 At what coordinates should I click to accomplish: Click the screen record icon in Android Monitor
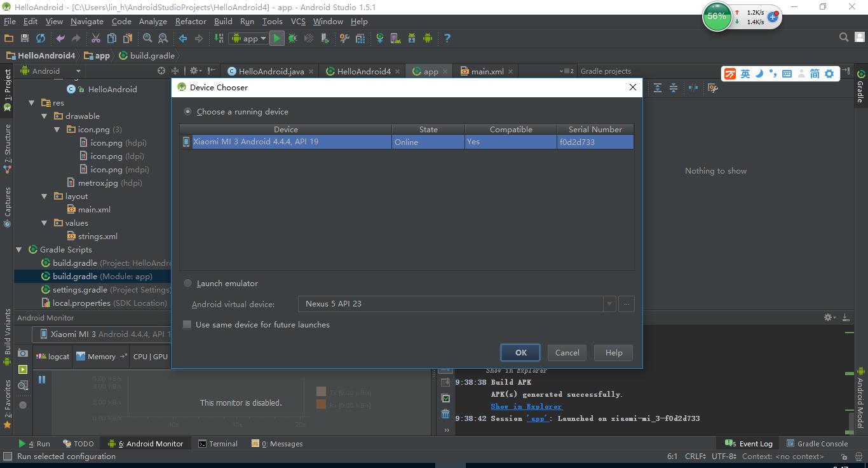point(23,369)
